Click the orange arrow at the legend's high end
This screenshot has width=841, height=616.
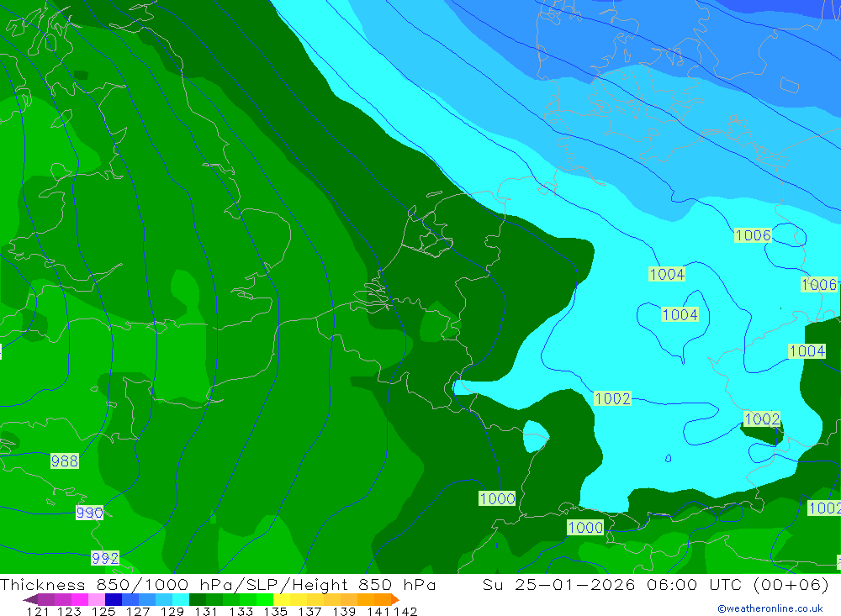395,599
